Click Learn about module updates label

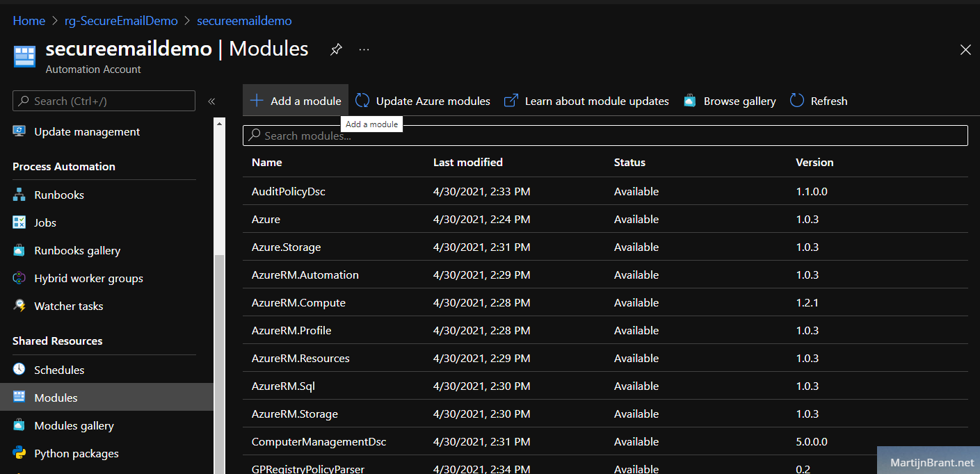click(597, 101)
